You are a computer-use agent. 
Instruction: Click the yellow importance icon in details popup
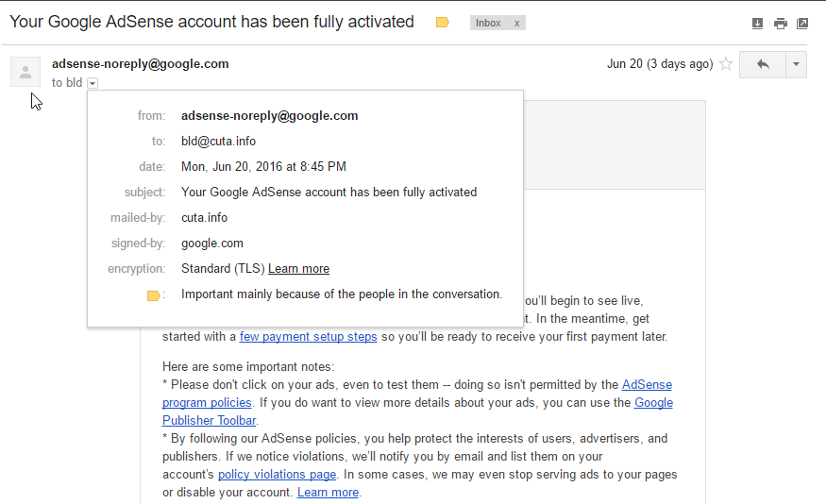pos(153,295)
